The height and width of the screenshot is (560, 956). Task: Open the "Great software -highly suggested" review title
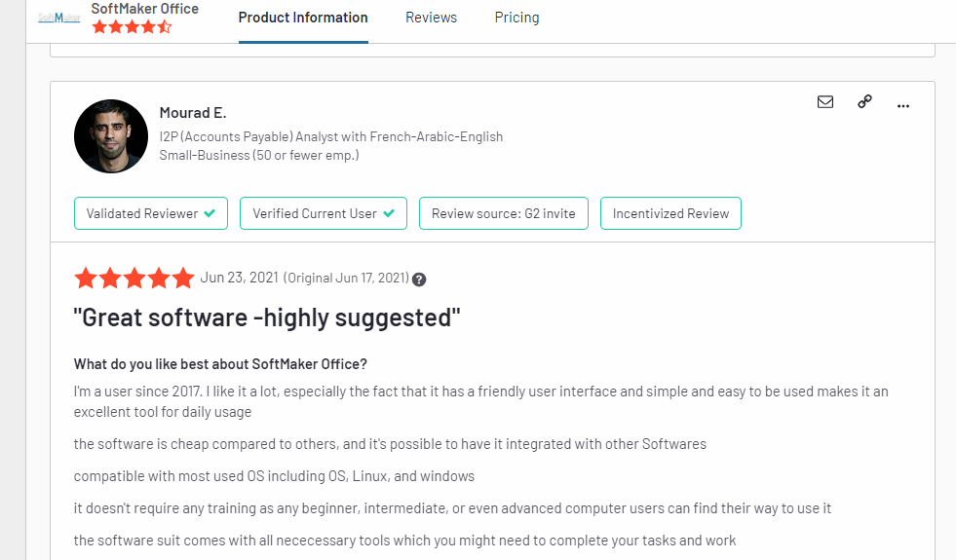pos(266,317)
